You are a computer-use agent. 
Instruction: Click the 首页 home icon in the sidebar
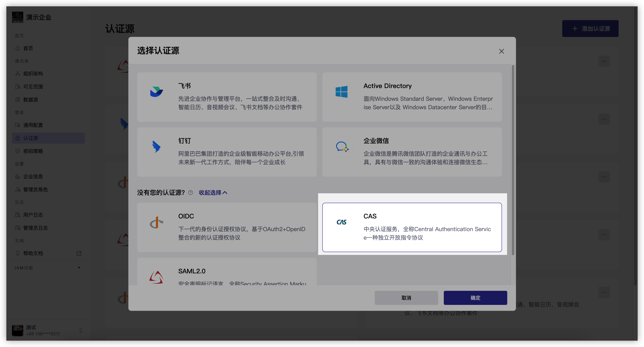point(17,48)
